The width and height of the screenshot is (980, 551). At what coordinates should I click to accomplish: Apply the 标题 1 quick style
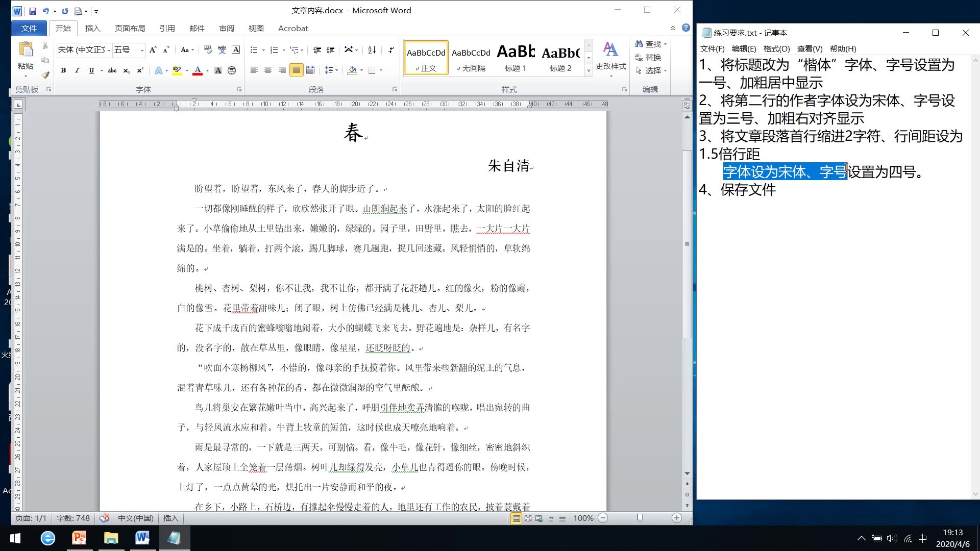(516, 57)
